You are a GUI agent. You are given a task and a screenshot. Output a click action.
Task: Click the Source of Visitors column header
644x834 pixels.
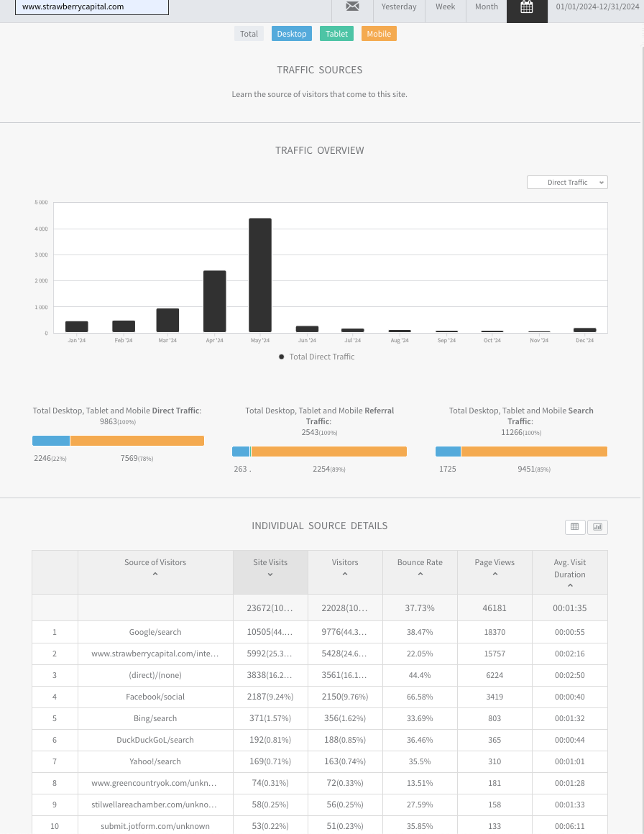[x=155, y=572]
